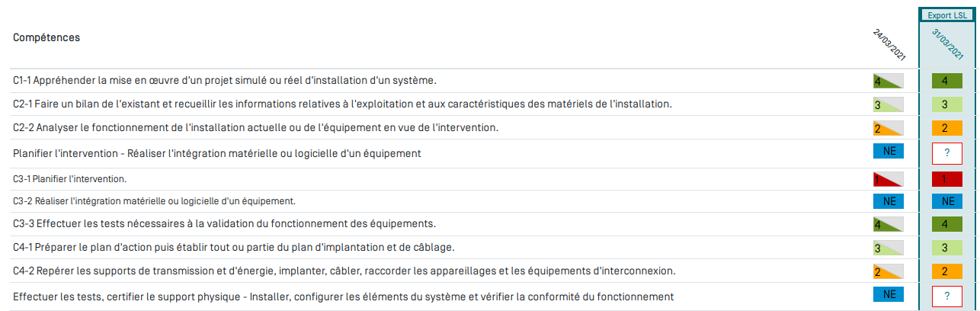
Task: Click C2-1 diagonal level 3 icon under 24/03/2021
Action: [888, 104]
